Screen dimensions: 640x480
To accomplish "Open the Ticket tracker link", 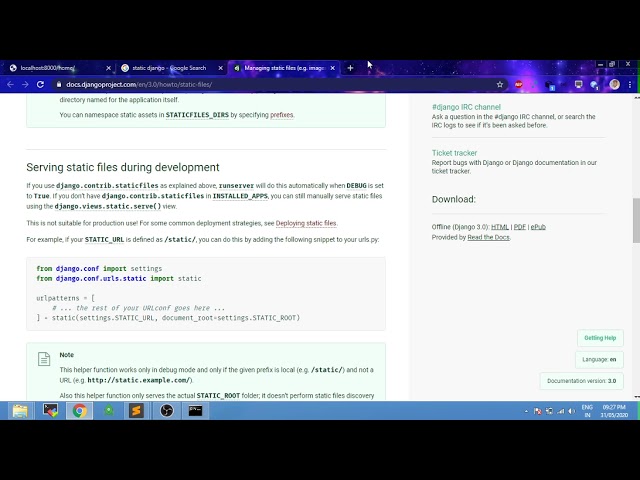I will click(454, 153).
